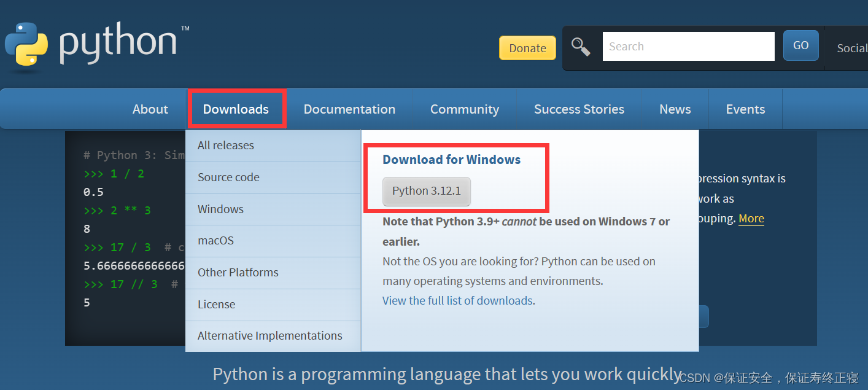
Task: Open the Socialize menu
Action: [x=852, y=48]
